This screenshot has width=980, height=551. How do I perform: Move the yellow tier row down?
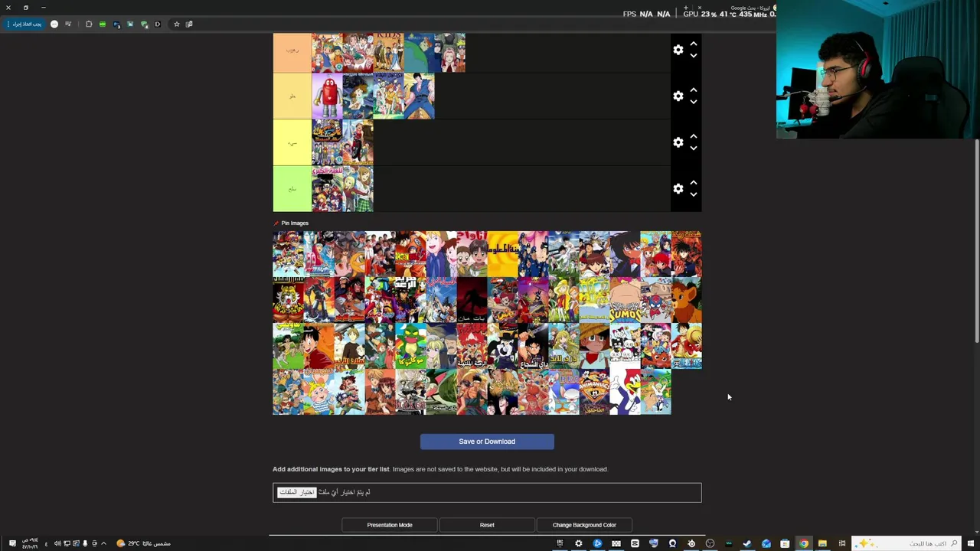point(693,148)
